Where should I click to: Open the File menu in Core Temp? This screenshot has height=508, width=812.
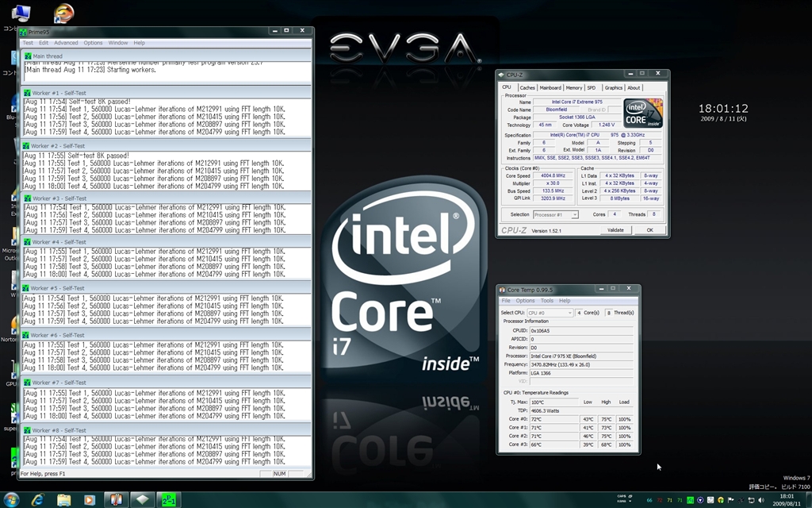coord(506,301)
